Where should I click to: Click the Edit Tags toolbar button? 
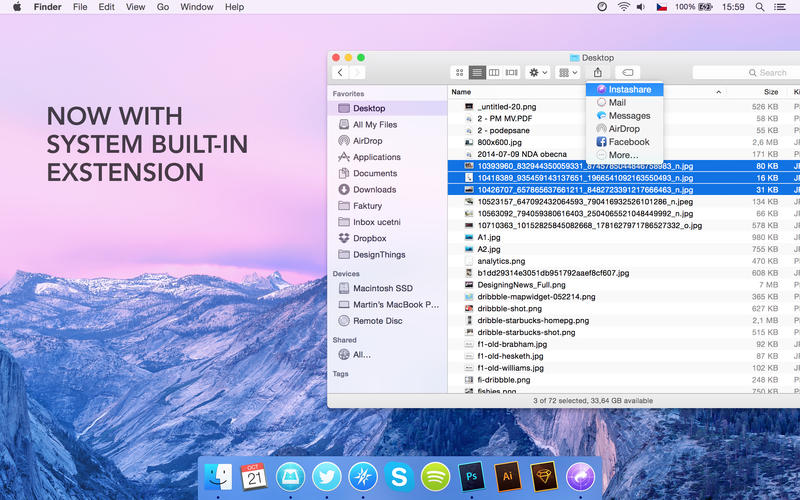(628, 73)
